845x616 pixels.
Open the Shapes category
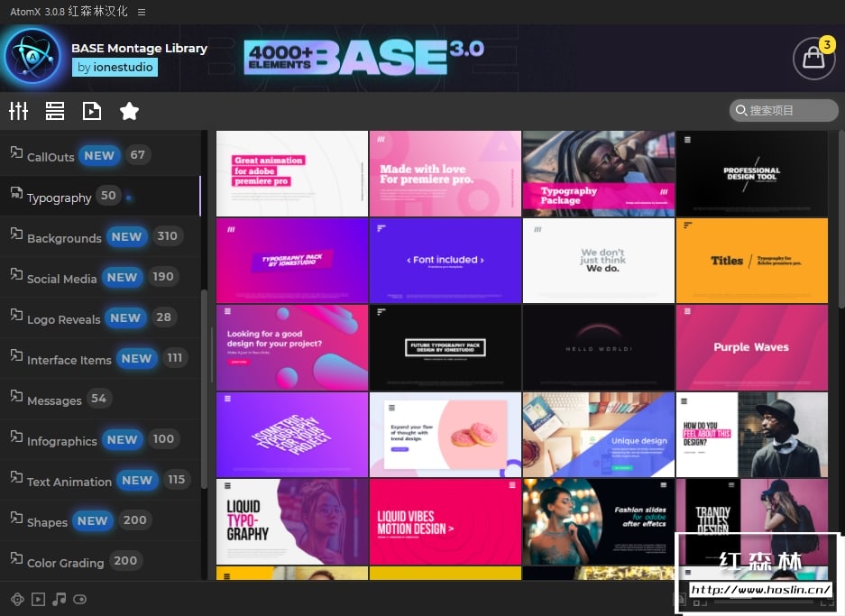click(x=100, y=520)
